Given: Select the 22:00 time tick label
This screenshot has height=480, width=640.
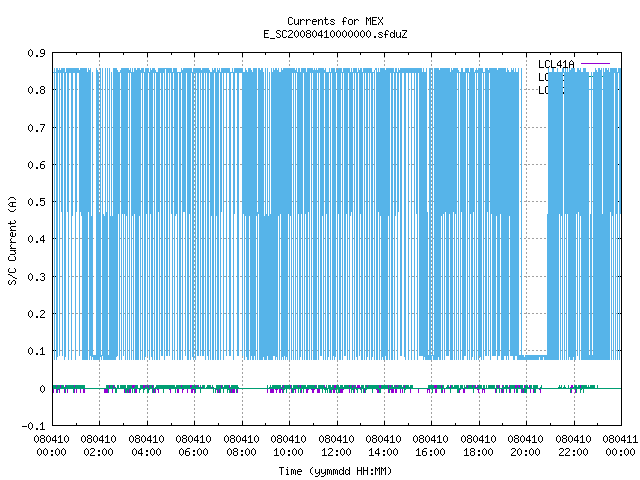Looking at the screenshot, I should coord(573,452).
